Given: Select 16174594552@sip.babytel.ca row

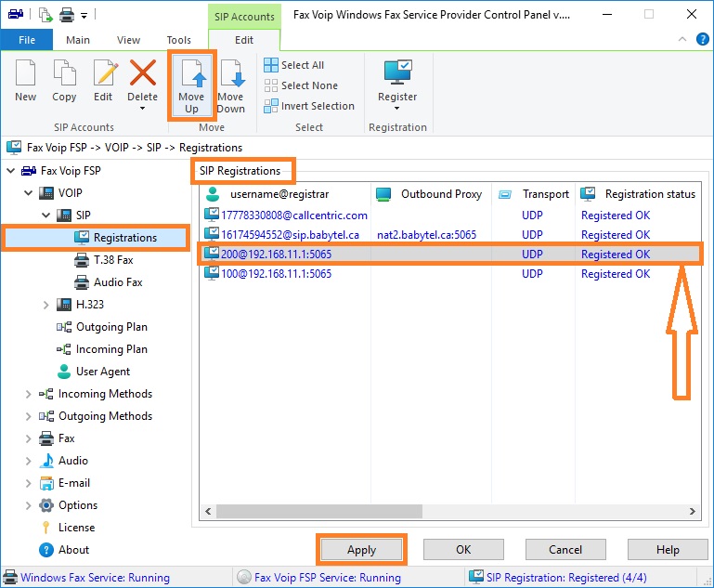Looking at the screenshot, I should [x=450, y=235].
